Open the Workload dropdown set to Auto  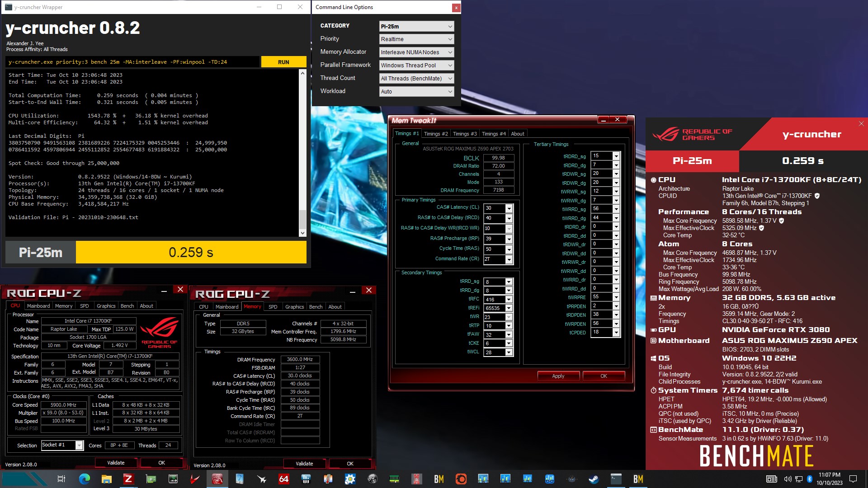pyautogui.click(x=416, y=92)
